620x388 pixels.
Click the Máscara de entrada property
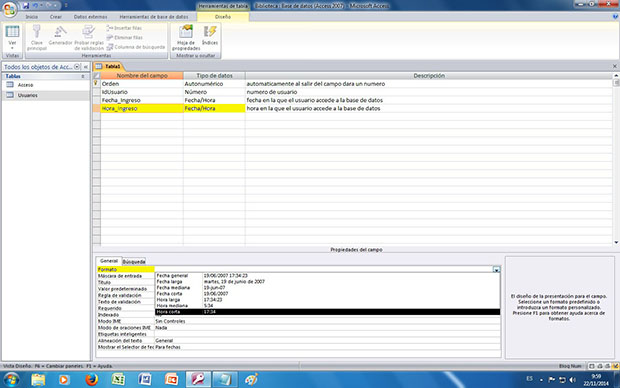pyautogui.click(x=120, y=276)
